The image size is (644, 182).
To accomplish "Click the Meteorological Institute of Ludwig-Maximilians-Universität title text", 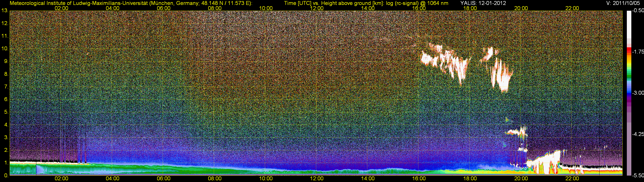I will [131, 3].
